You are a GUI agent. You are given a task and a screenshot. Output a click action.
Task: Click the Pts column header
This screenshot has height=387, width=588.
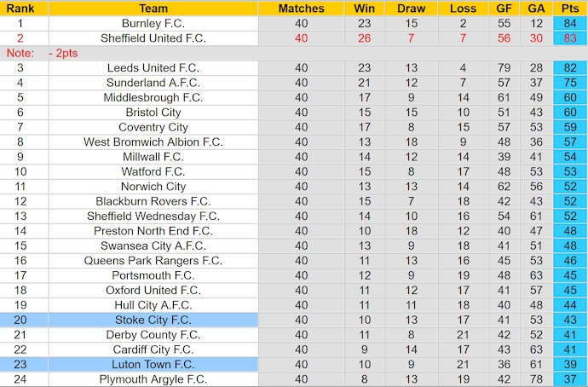coord(570,9)
